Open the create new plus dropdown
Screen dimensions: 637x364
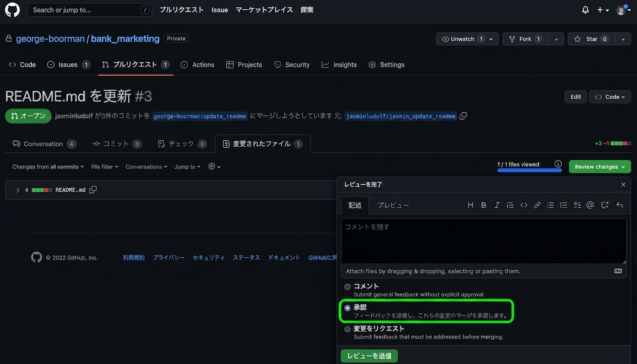[x=603, y=10]
